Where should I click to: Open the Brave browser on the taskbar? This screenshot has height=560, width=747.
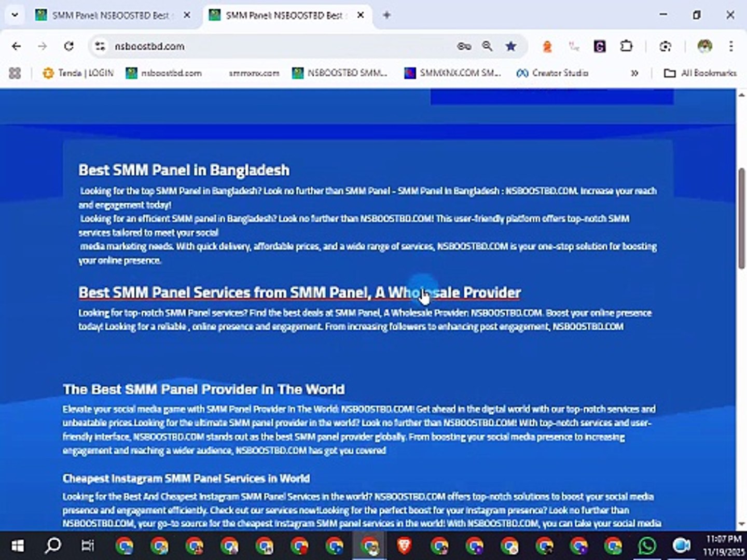pyautogui.click(x=404, y=546)
